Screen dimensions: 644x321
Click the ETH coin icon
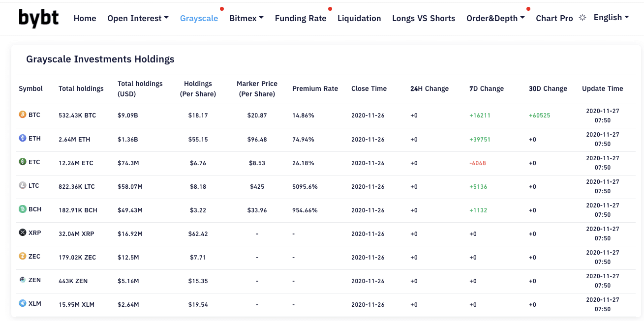[x=22, y=138]
